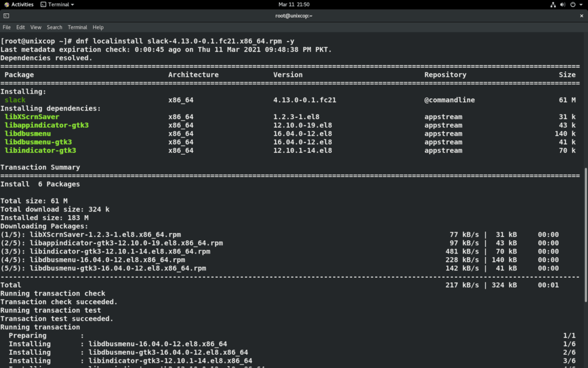Click the 'Downloading Packages:' line
The image size is (588, 368).
[x=44, y=226]
